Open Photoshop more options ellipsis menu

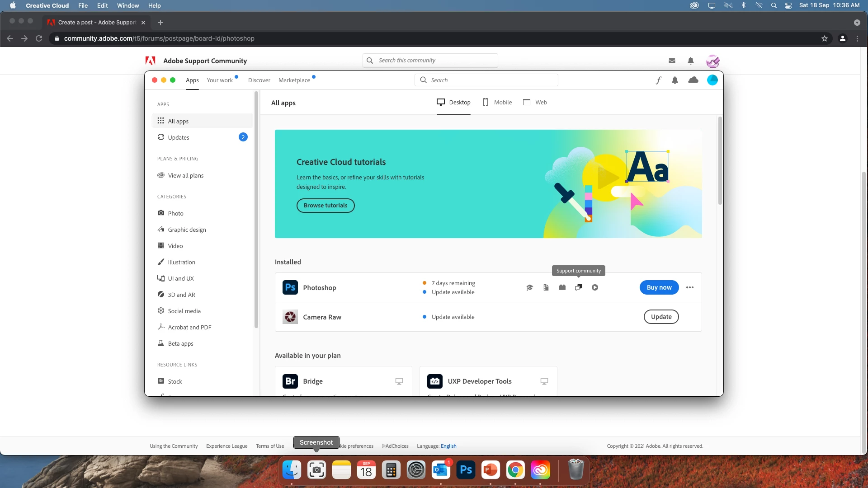point(689,287)
